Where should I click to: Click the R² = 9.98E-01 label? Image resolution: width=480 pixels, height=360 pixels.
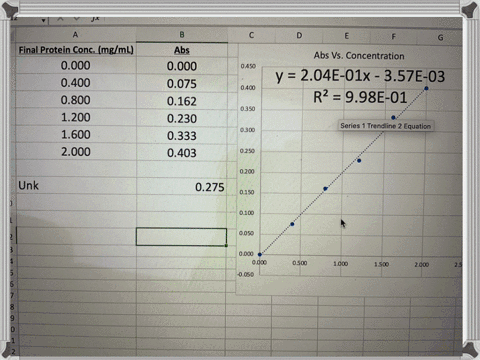pos(360,98)
